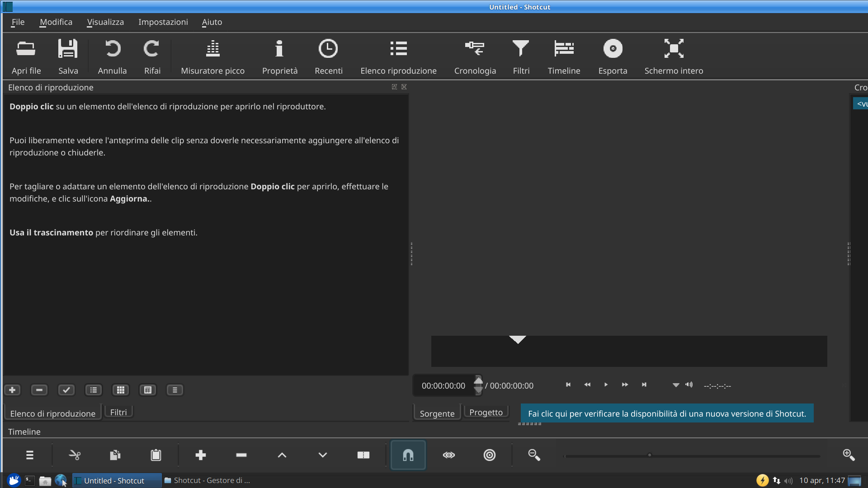868x488 pixels.
Task: Open Filtri from the main toolbar
Action: [x=521, y=57]
